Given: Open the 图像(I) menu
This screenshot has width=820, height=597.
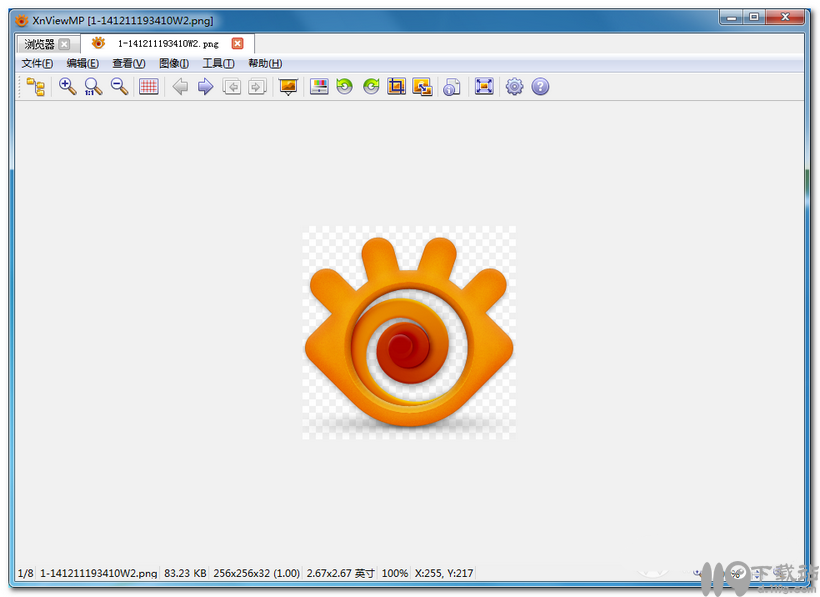Looking at the screenshot, I should [x=174, y=63].
